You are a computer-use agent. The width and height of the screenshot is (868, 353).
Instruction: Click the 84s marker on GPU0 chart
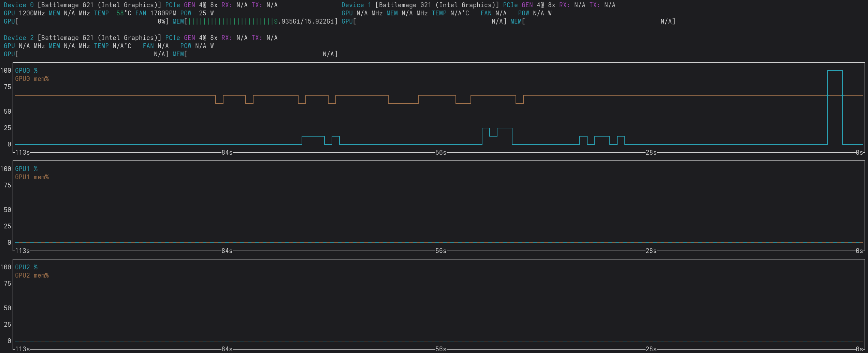point(227,153)
